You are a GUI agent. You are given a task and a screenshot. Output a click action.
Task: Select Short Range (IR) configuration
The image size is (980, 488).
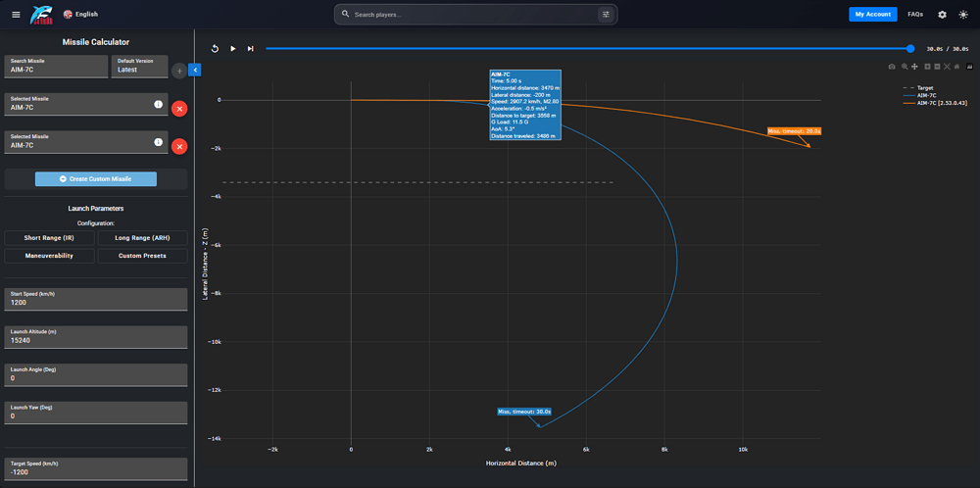(49, 238)
